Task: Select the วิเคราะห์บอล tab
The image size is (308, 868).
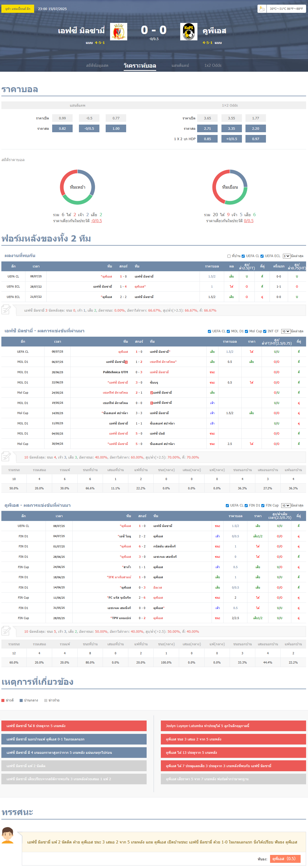Action: (x=140, y=65)
